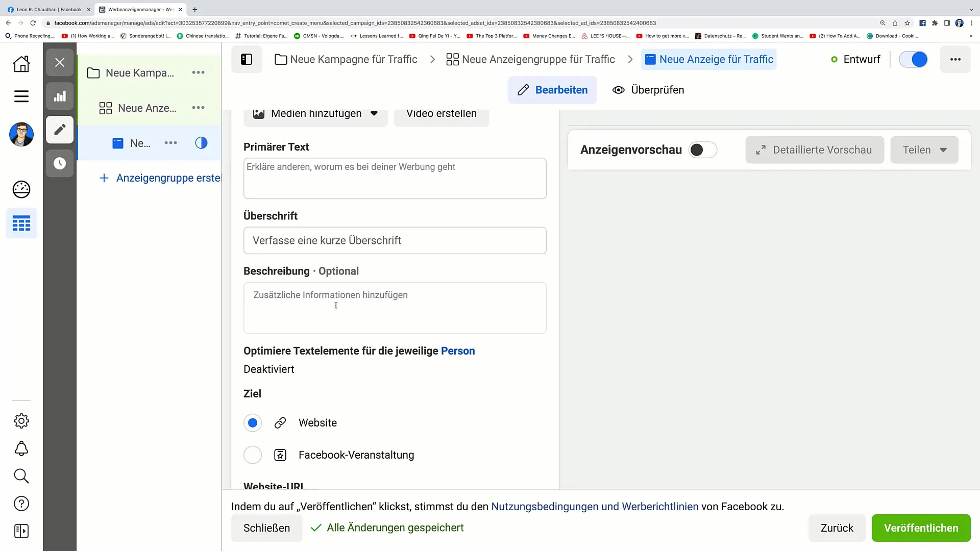Click the sidebar panel toggle at bottom left
Screen dimensions: 980x551
coord(21,531)
